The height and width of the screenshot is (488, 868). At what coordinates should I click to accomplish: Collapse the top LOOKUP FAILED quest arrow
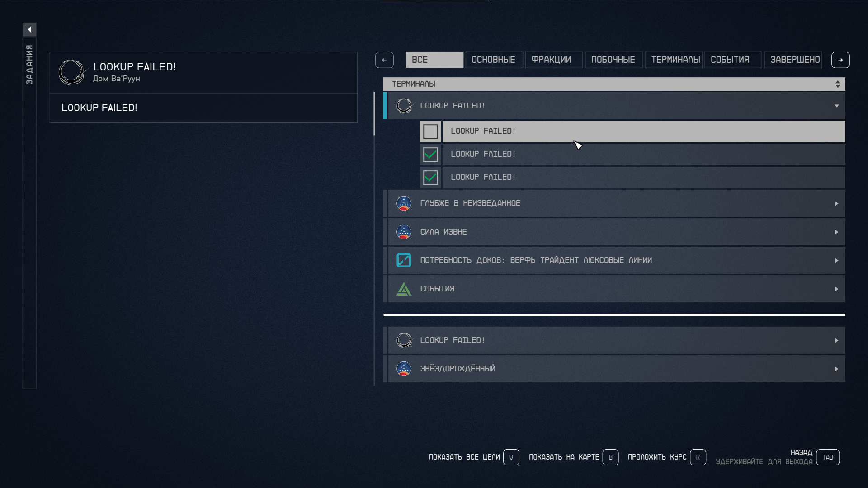836,106
